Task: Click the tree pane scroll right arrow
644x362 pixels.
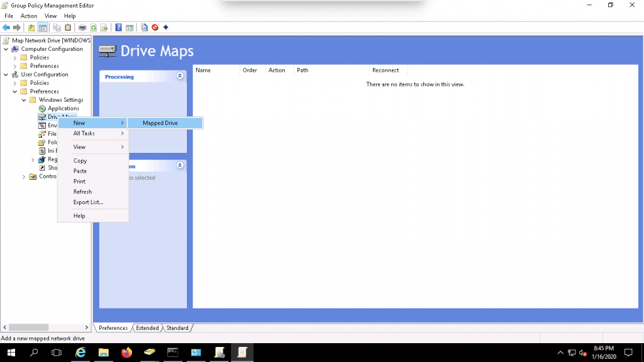Action: (x=87, y=327)
